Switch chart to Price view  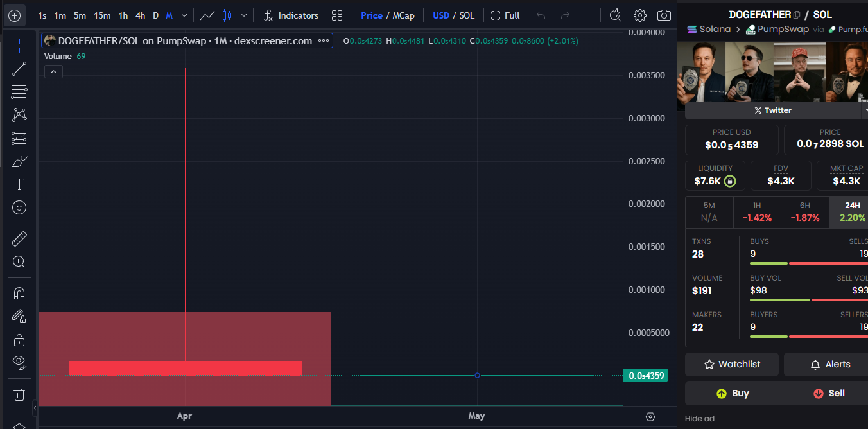(372, 15)
